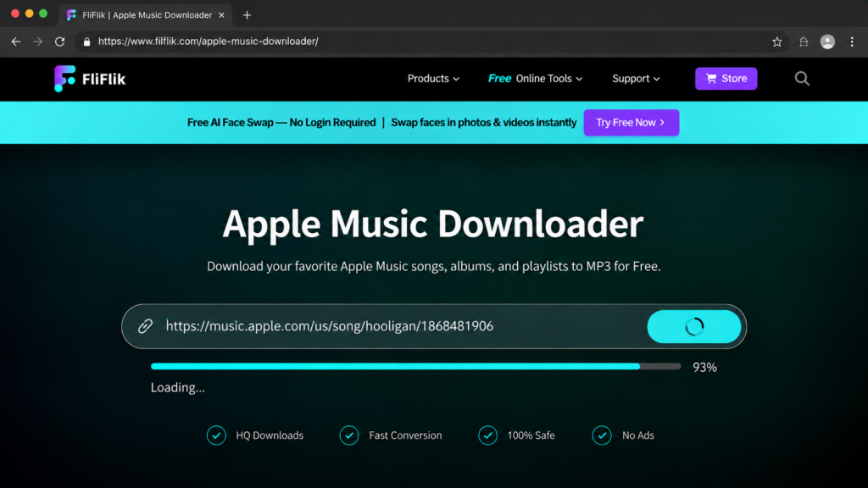This screenshot has height=488, width=868.
Task: Click the Loading... status text
Action: pyautogui.click(x=178, y=387)
